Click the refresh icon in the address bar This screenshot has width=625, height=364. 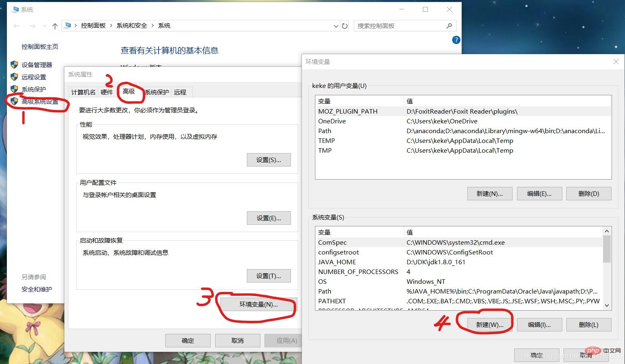(x=345, y=26)
